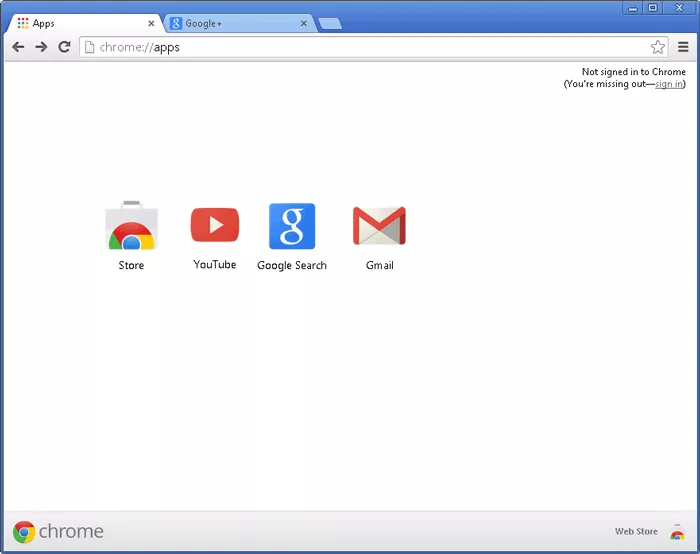Close the Google+ tab
This screenshot has height=554, width=700.
click(304, 23)
